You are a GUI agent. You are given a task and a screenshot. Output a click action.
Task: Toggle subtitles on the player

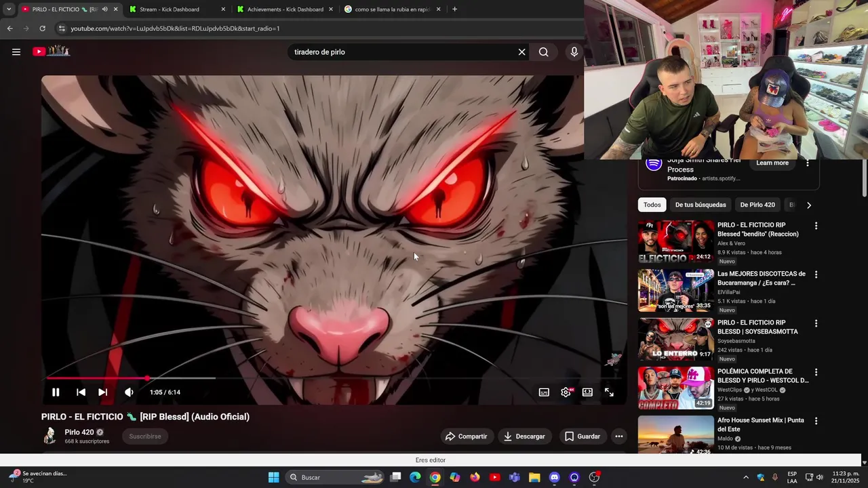[x=544, y=392]
